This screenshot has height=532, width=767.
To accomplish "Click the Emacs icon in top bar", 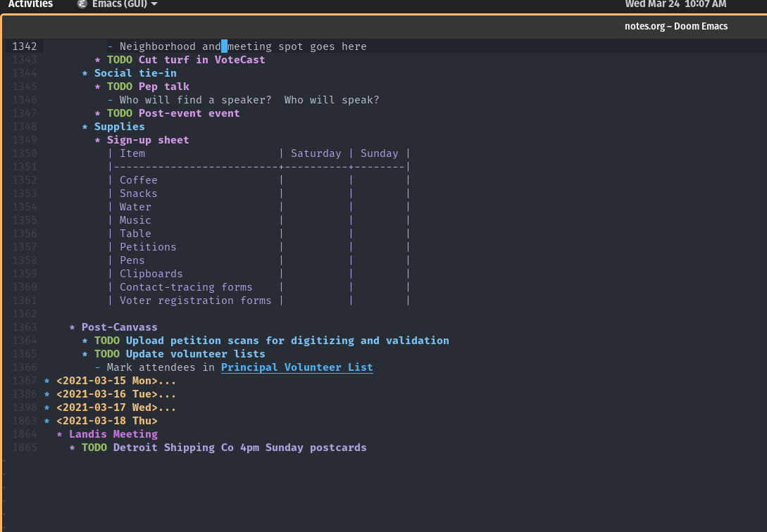I will (x=82, y=4).
